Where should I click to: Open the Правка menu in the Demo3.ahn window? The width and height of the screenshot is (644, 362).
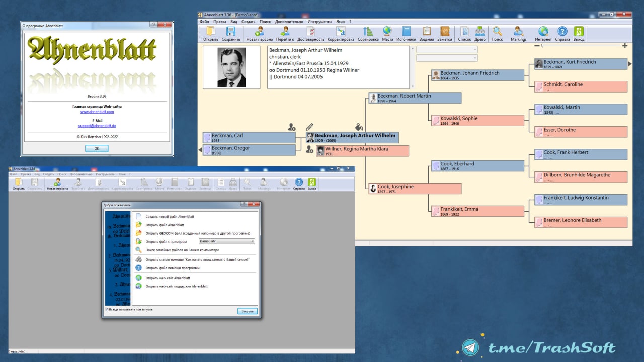(220, 22)
